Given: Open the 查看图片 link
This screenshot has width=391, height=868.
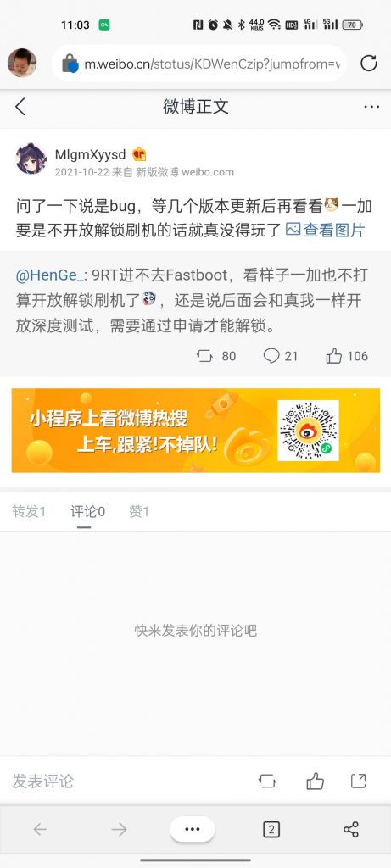Looking at the screenshot, I should pyautogui.click(x=326, y=230).
